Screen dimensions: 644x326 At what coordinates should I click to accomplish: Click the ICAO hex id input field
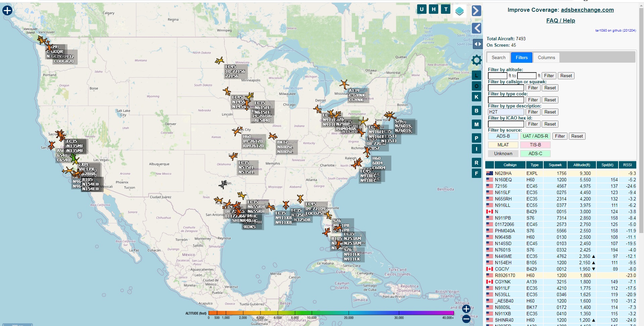506,124
